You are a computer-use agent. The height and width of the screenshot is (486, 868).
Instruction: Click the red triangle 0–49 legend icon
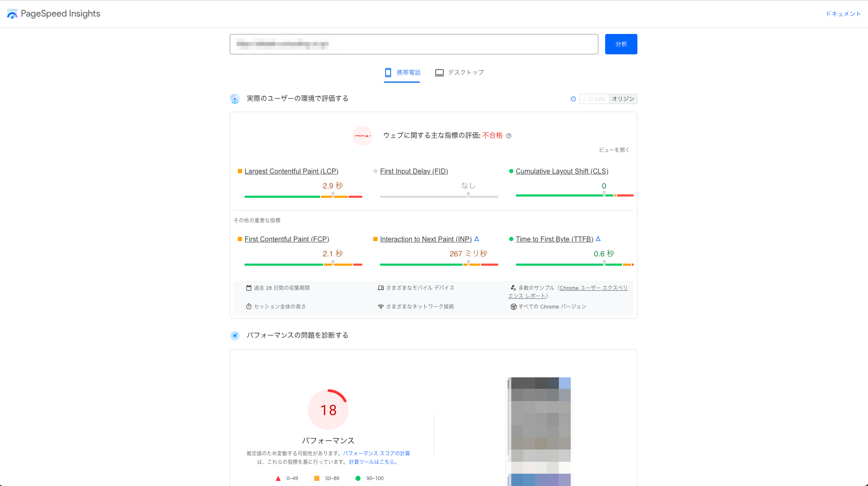pos(278,478)
